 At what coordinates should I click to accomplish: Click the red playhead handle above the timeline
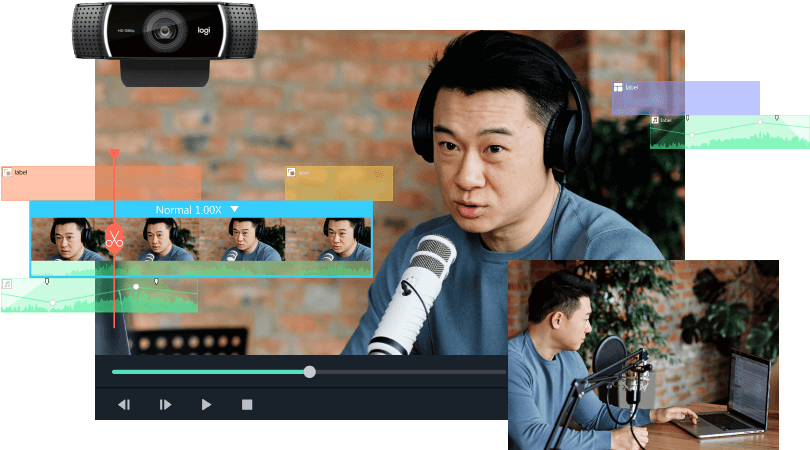coord(114,153)
